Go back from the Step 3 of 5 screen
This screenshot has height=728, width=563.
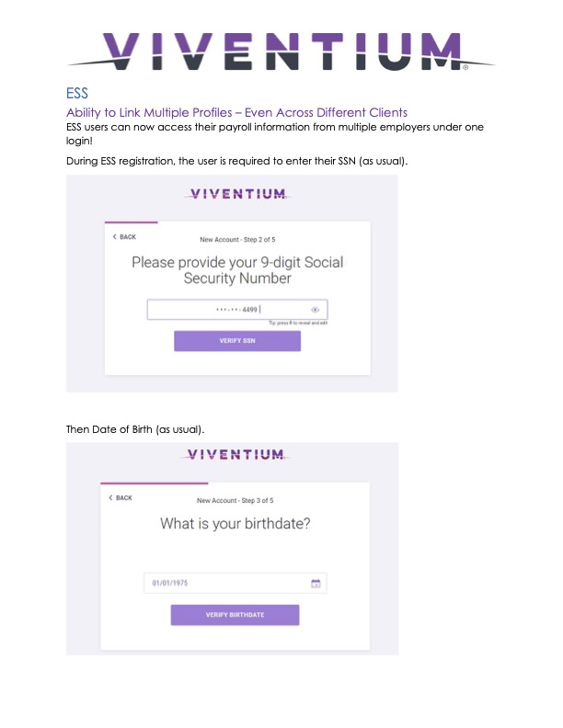[x=121, y=498]
